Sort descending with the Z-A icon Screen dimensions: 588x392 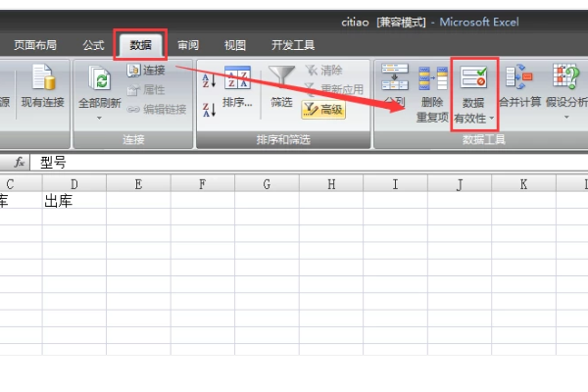(x=209, y=110)
